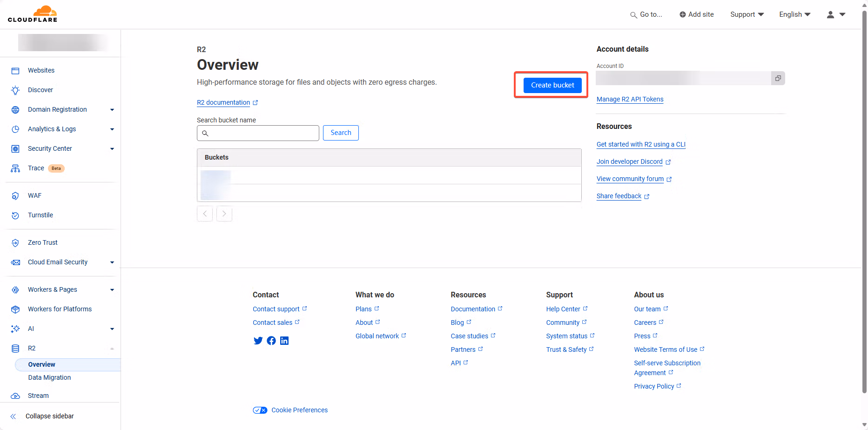
Task: Open the Support dropdown menu
Action: (747, 14)
